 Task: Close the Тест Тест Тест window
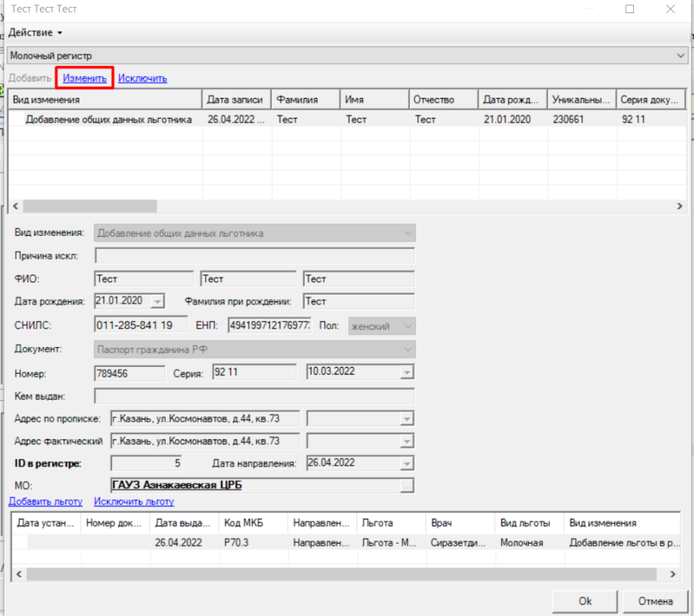(x=671, y=9)
